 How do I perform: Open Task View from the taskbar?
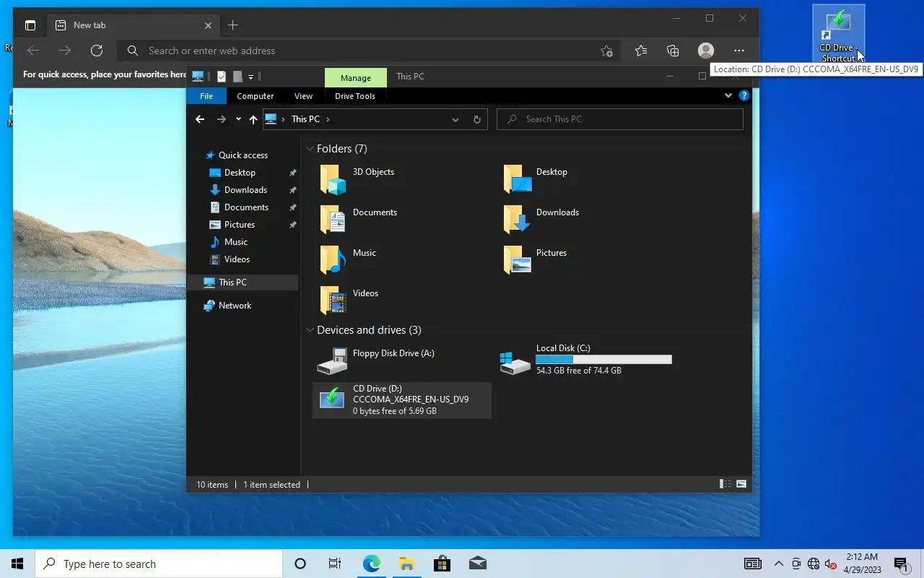coord(335,564)
